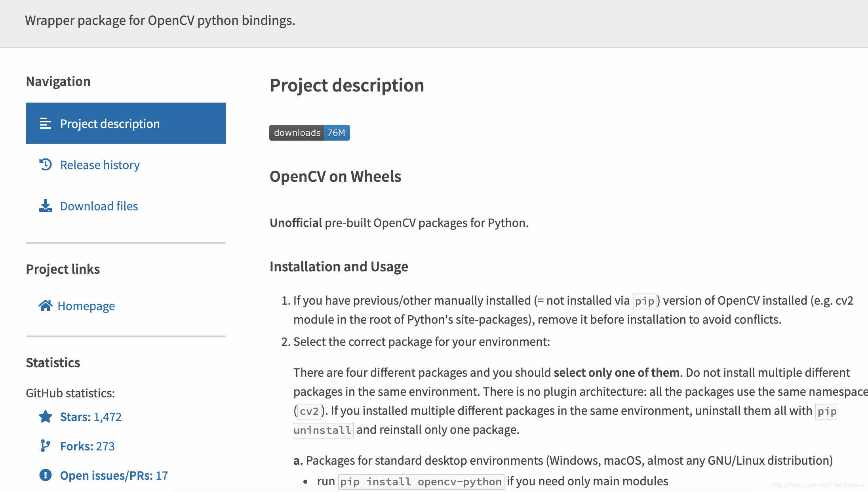Open the Forks: 273 link
This screenshot has width=868, height=492.
coord(87,446)
